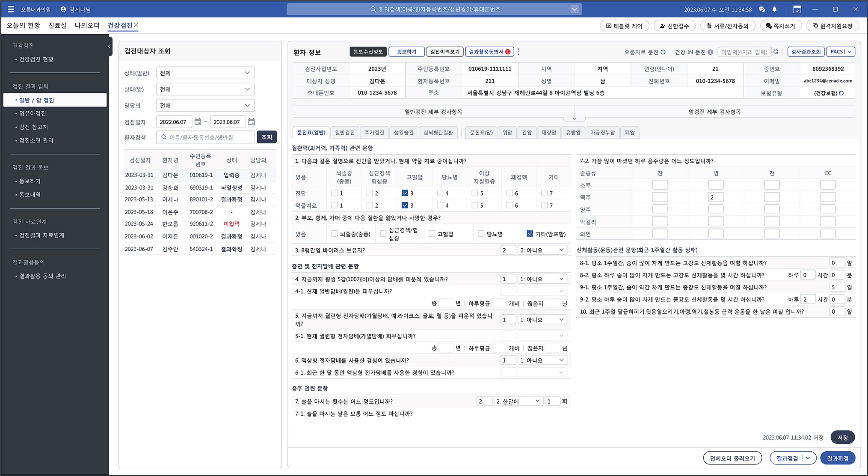The height and width of the screenshot is (476, 868).
Task: Click the 건강 IN 문진 info icon
Action: (711, 52)
